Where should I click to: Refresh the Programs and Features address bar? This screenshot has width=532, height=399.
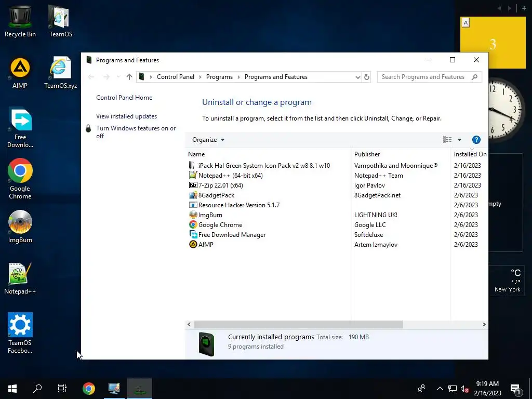pyautogui.click(x=366, y=77)
